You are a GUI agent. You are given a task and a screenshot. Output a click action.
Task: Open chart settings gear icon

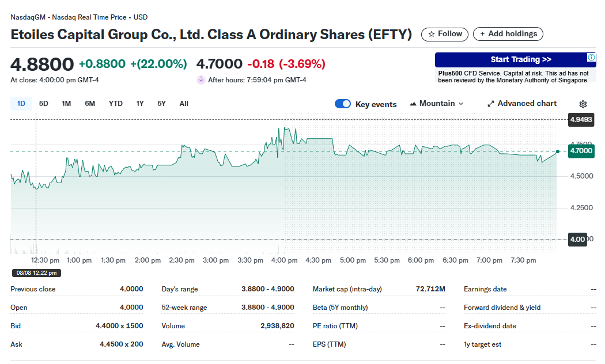pyautogui.click(x=583, y=104)
